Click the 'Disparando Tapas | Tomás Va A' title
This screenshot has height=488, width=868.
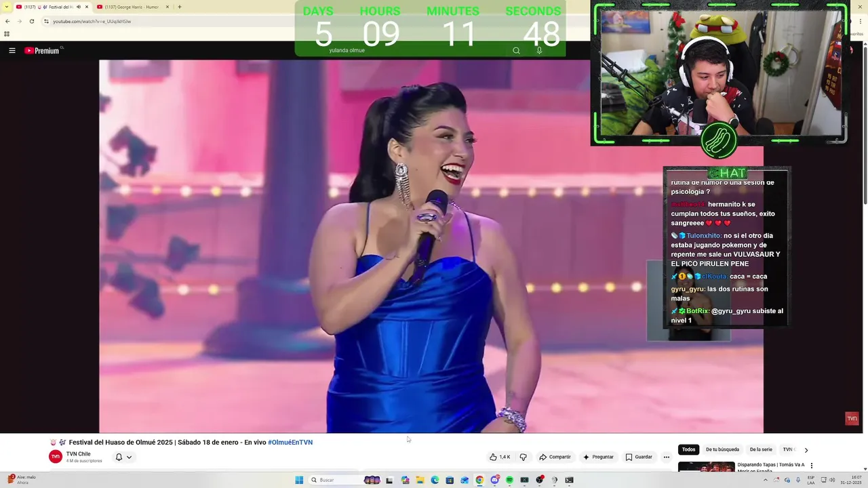tap(771, 465)
